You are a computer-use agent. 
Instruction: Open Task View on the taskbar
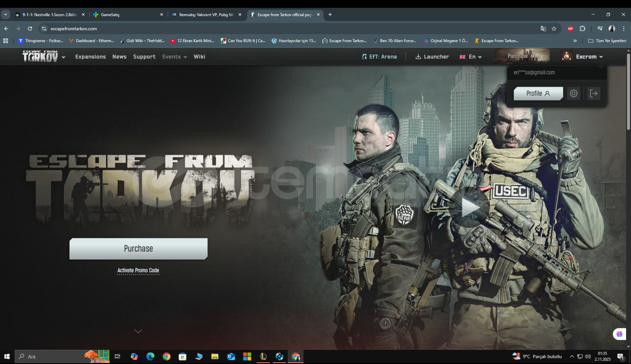pos(117,357)
